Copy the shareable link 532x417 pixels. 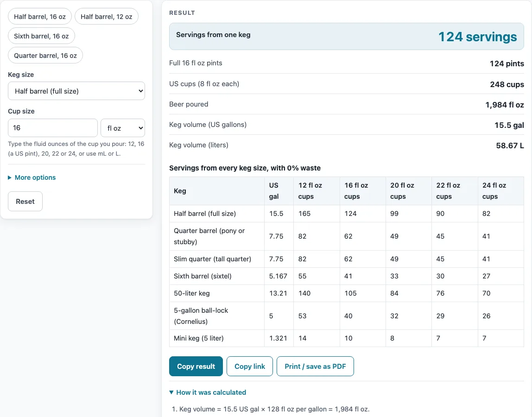(250, 366)
